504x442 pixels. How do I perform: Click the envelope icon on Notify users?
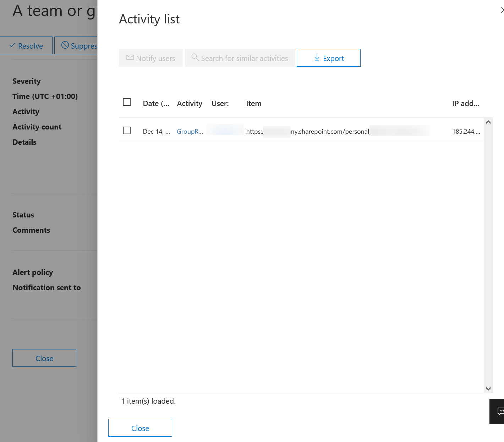[x=130, y=57]
